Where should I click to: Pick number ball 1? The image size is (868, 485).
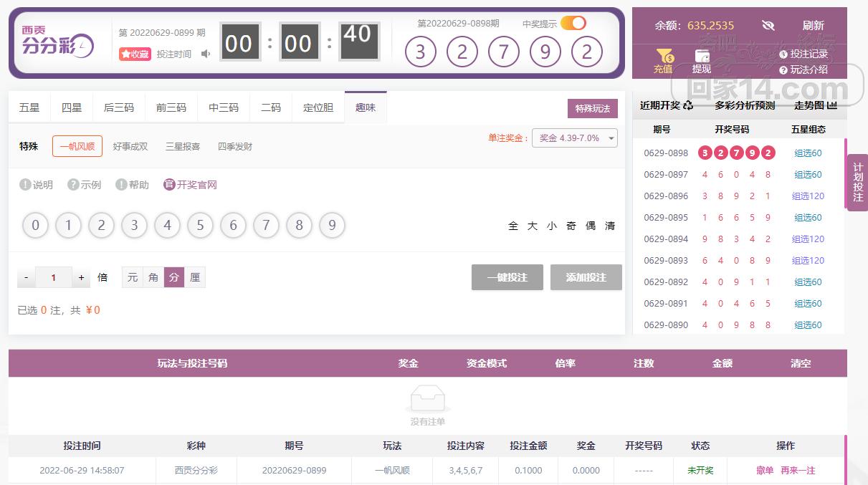(x=68, y=226)
